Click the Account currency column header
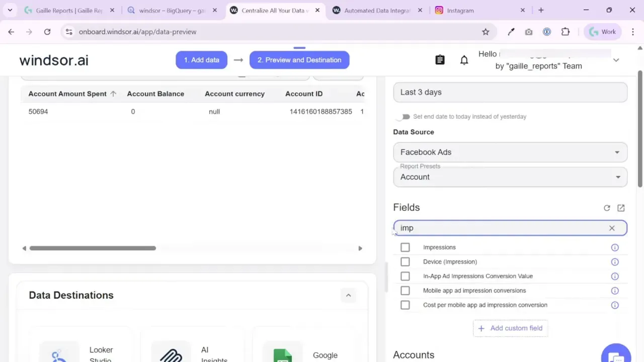Screen dimensions: 644x362 coord(234,94)
